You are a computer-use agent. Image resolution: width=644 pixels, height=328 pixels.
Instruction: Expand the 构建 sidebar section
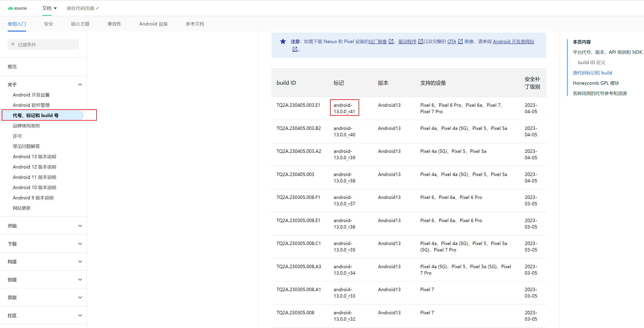click(x=80, y=262)
